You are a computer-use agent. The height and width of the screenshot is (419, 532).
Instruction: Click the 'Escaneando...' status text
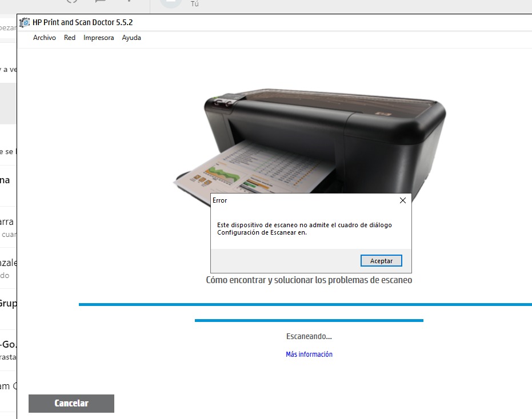(309, 336)
